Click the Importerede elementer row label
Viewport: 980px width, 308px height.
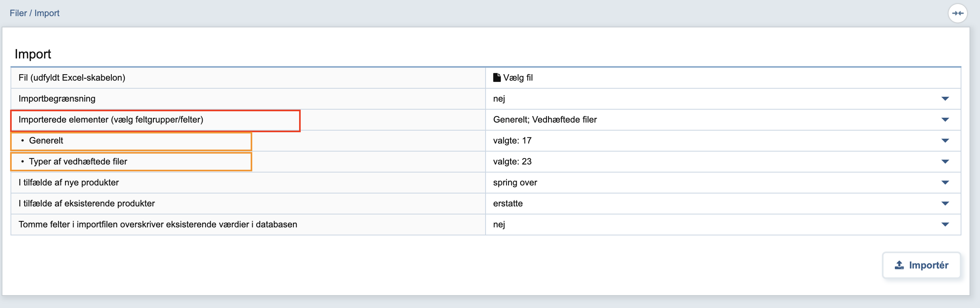click(111, 120)
